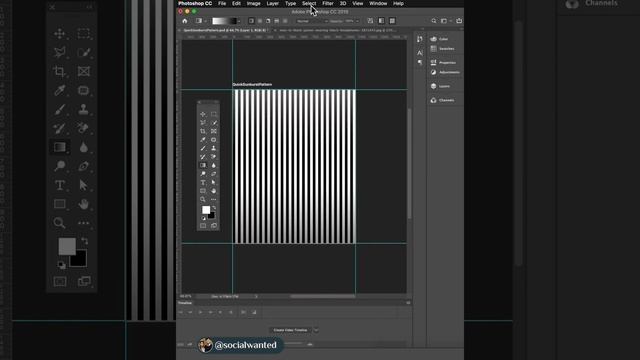Image resolution: width=640 pixels, height=360 pixels.
Task: Select the Blur tool in floating toolbar
Action: coord(213,165)
